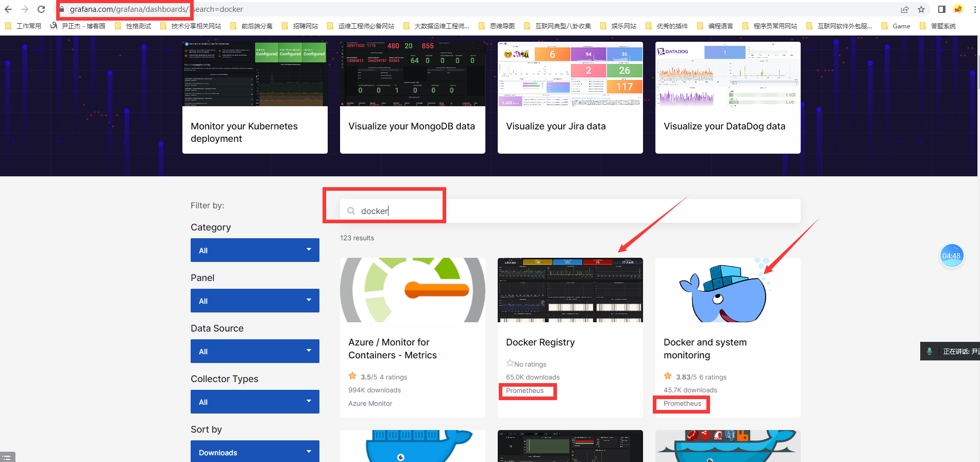Click the 3.83/5 rating star icon
The height and width of the screenshot is (462, 980).
668,376
